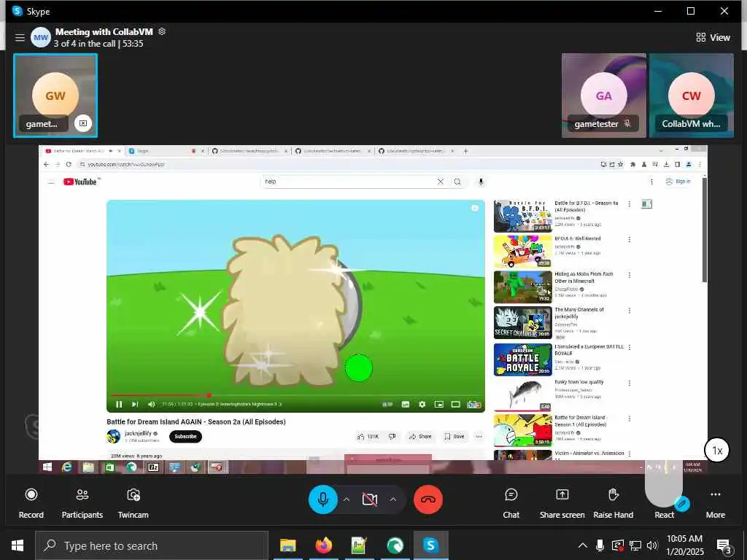Click the shared-screen like button showing 131K
747x560 pixels.
click(x=368, y=436)
